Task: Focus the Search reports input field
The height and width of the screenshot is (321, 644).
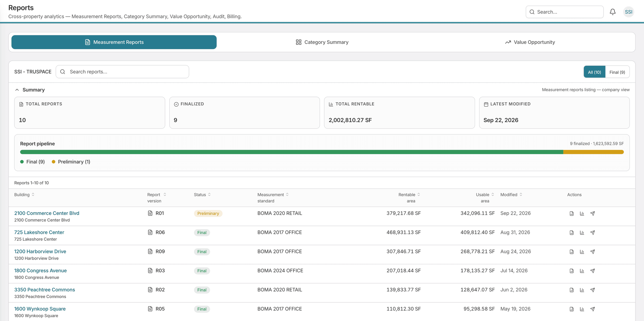Action: tap(122, 72)
